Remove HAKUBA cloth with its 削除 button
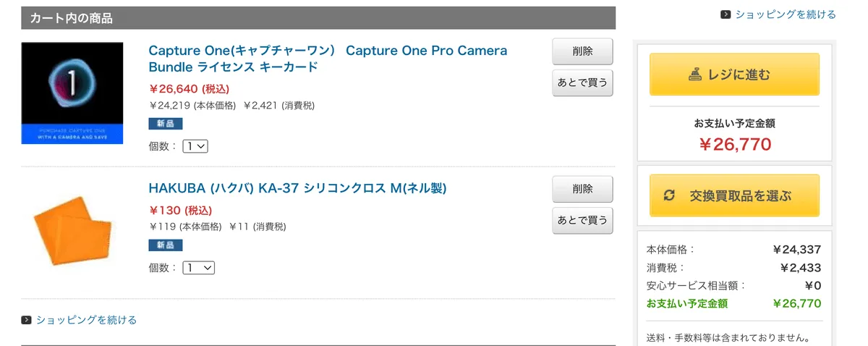The width and height of the screenshot is (868, 346). [x=582, y=189]
